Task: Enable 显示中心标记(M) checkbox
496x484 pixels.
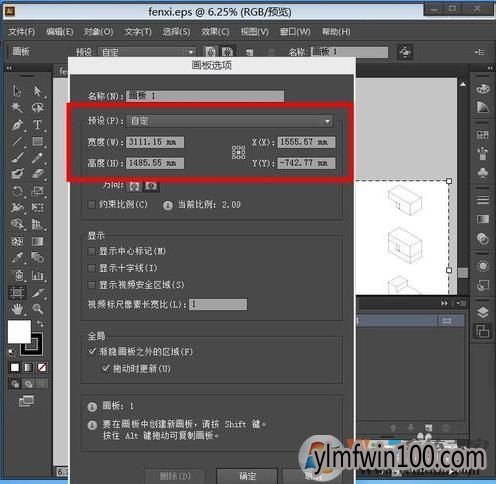Action: click(x=91, y=251)
